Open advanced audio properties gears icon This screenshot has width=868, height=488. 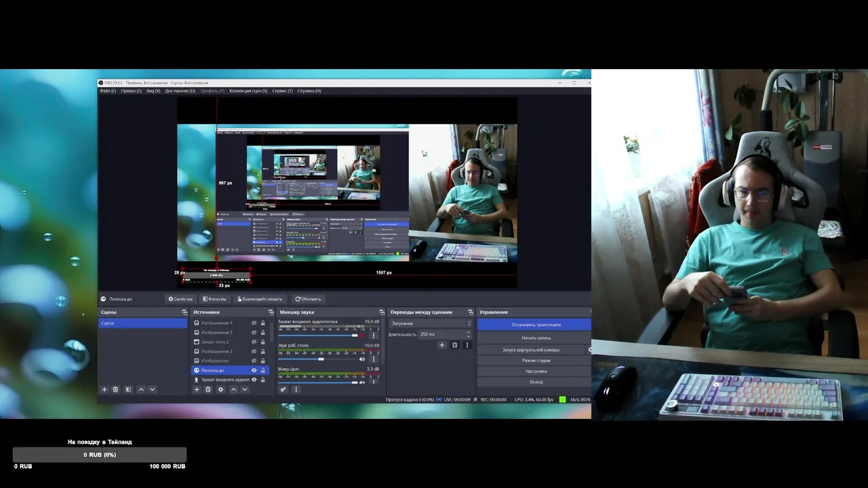pyautogui.click(x=283, y=390)
